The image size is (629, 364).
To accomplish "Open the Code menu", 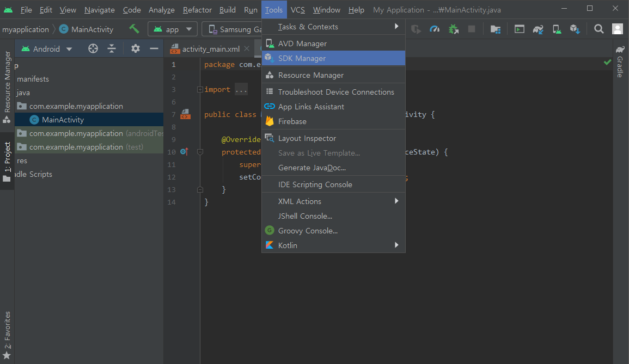I will tap(132, 10).
